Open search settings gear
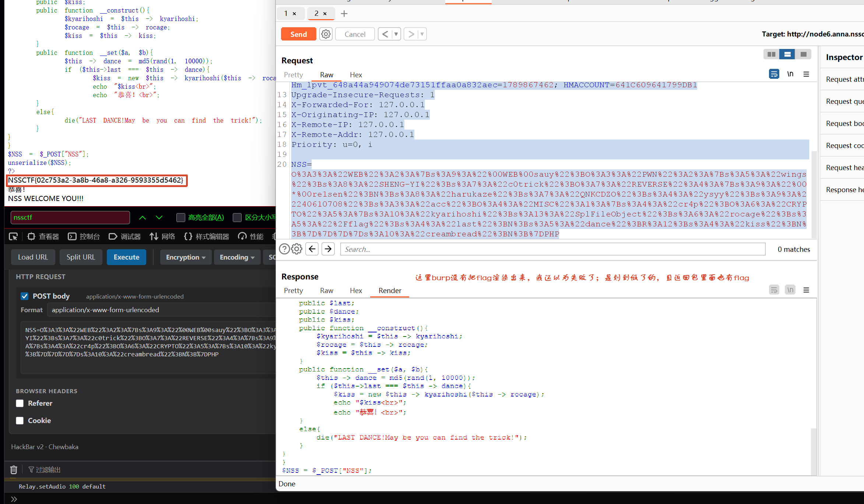 tap(297, 249)
